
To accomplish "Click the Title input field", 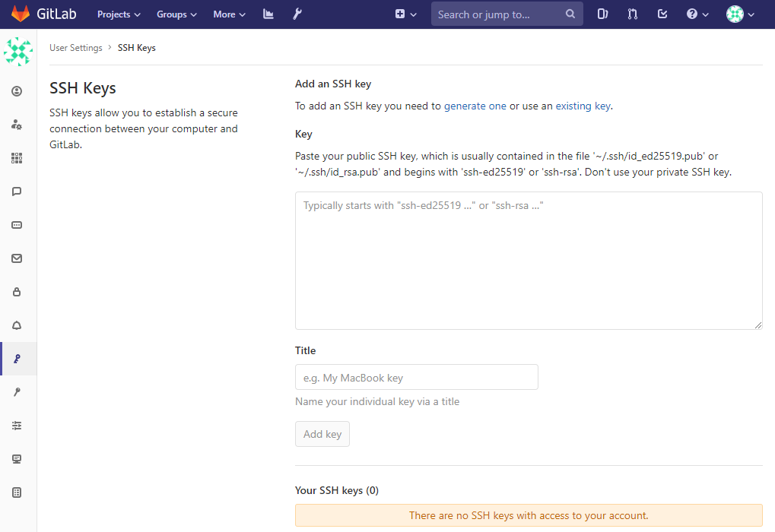I will coord(417,378).
